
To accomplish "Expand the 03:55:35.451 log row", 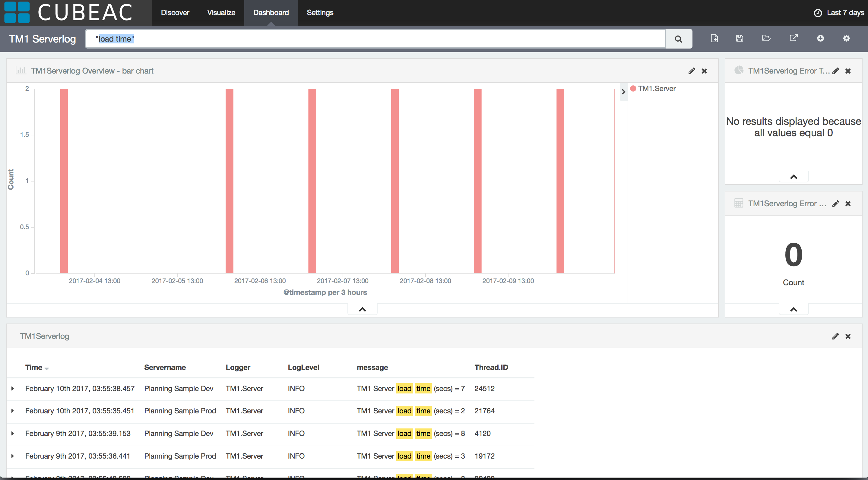I will tap(12, 411).
